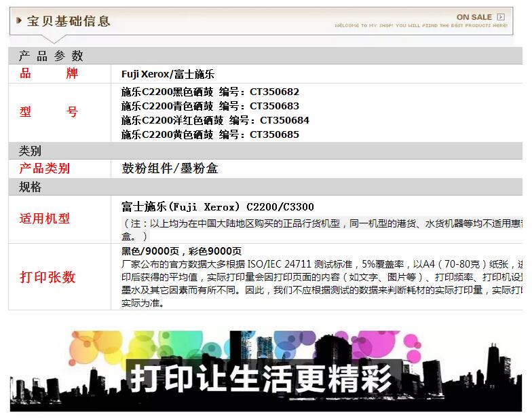Click the 打印让生活更精彩 banner
Image resolution: width=532 pixels, height=419 pixels.
tap(266, 371)
